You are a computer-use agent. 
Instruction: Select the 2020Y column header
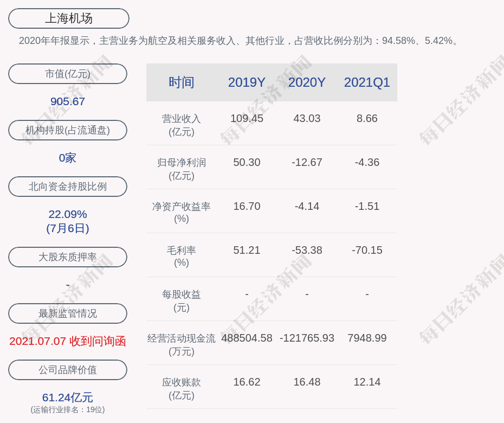(x=307, y=82)
